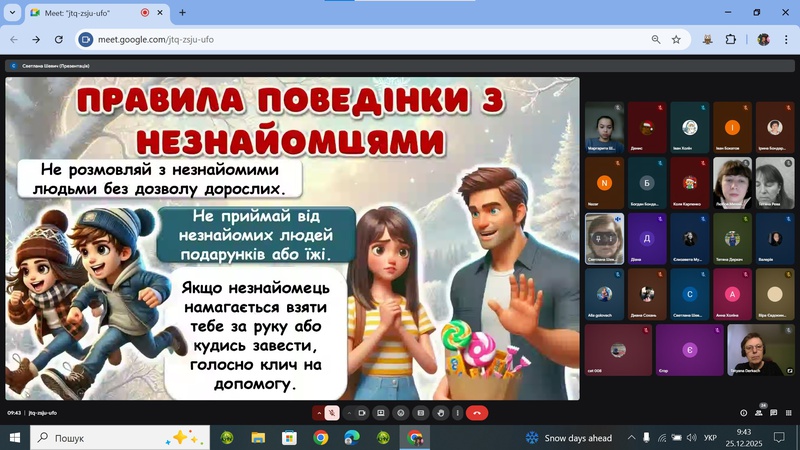Leave the call with red button

tap(478, 412)
